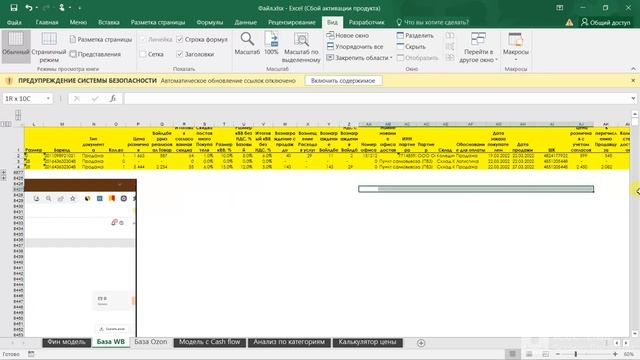
Task: Open Рецензирование ribbon tab
Action: tap(291, 22)
